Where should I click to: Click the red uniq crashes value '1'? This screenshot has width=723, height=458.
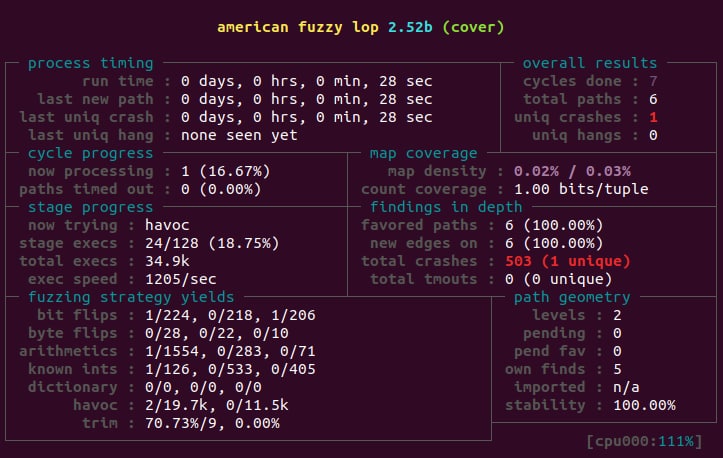coord(653,117)
